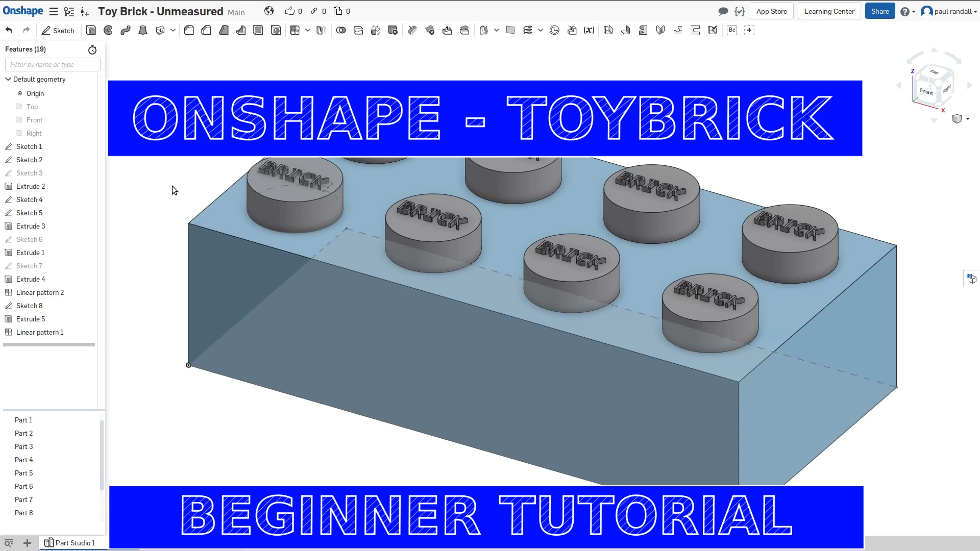Select the Split tool icon

(358, 30)
